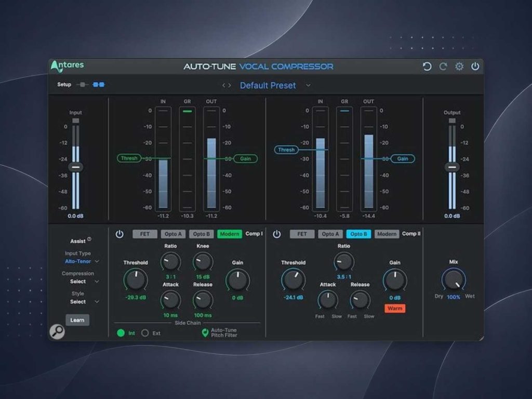Click Comp I Release knob
This screenshot has height=399, width=532.
point(203,300)
